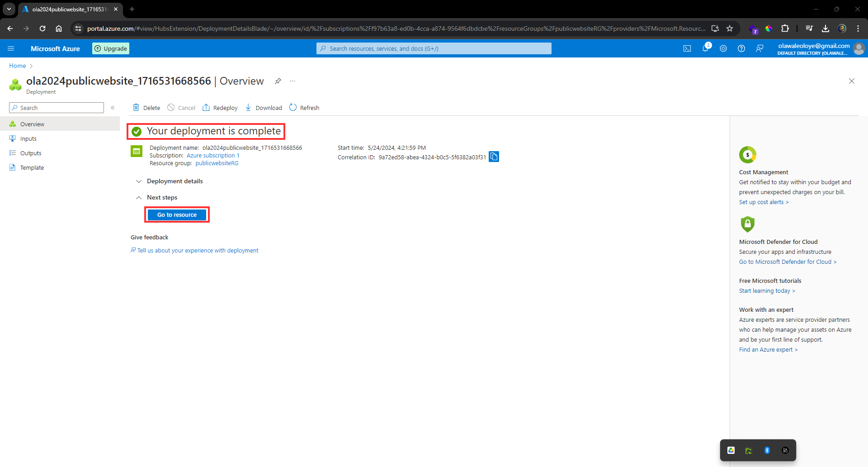Click the browser address bar
The height and width of the screenshot is (467, 868).
[x=396, y=29]
